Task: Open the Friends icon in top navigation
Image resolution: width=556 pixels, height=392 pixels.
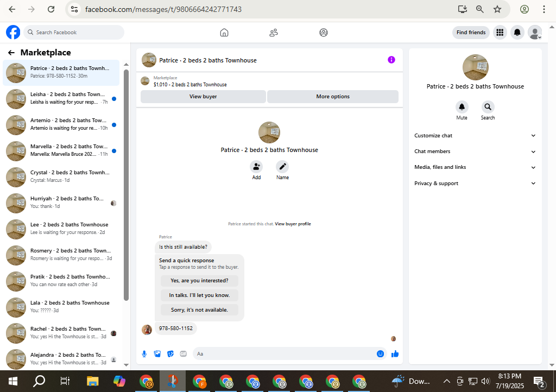Action: click(274, 33)
